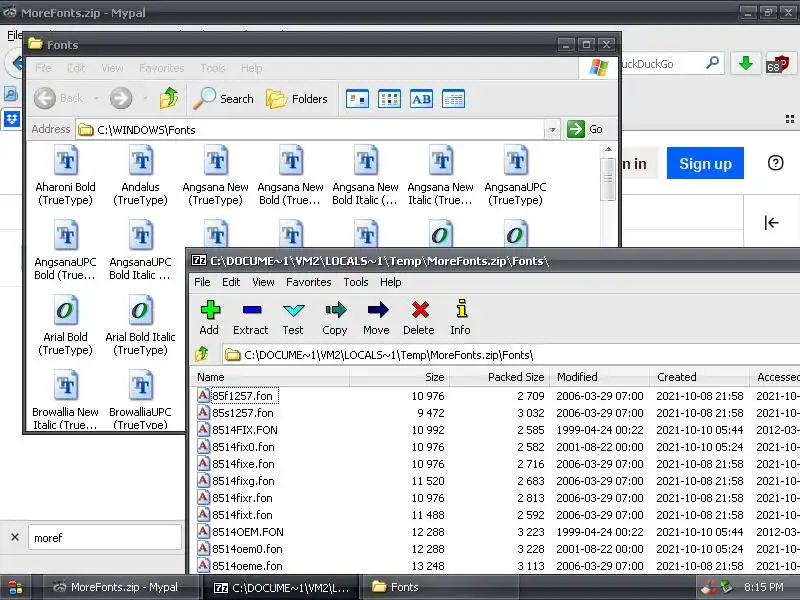Viewport: 800px width, 600px height.
Task: Click the Go button next to address bar
Action: 586,129
